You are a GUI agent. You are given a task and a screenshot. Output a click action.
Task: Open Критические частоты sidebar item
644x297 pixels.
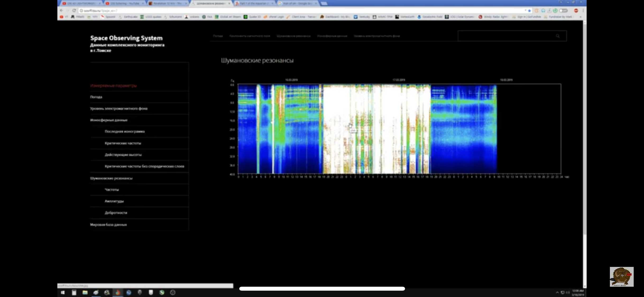click(123, 143)
